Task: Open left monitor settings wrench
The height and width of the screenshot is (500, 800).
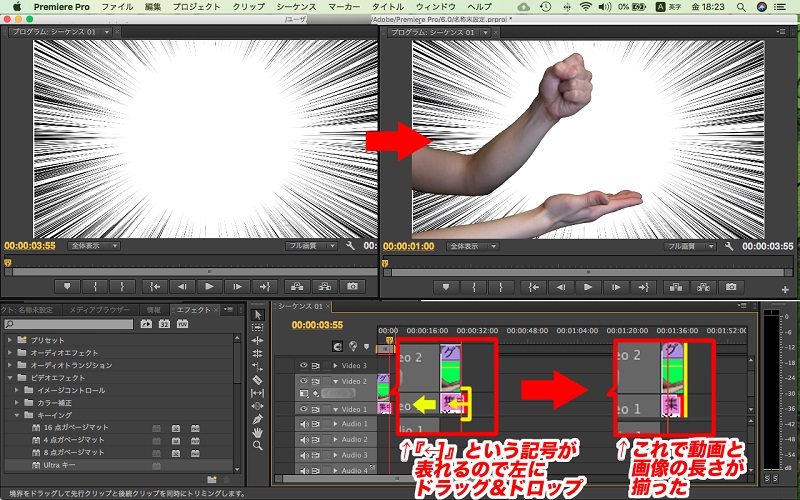Action: pyautogui.click(x=351, y=246)
